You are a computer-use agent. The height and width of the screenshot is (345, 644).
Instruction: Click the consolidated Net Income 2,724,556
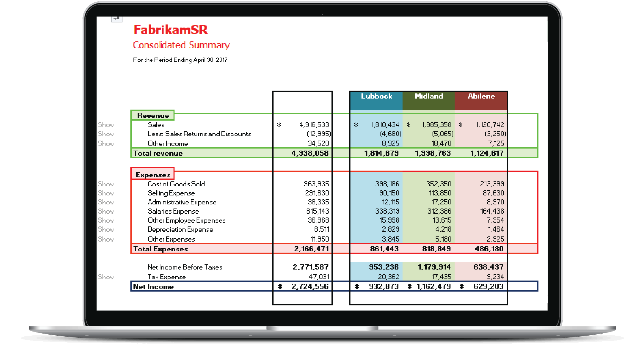pyautogui.click(x=310, y=287)
